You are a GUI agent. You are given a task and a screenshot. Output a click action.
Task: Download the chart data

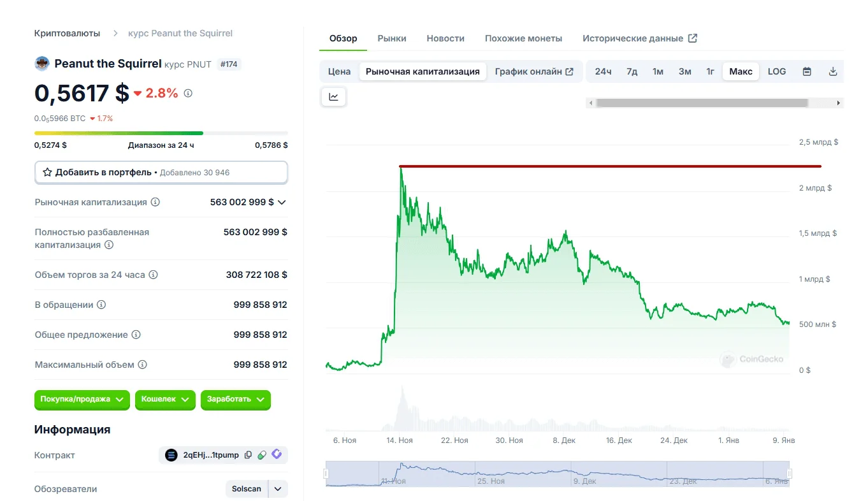pos(832,71)
